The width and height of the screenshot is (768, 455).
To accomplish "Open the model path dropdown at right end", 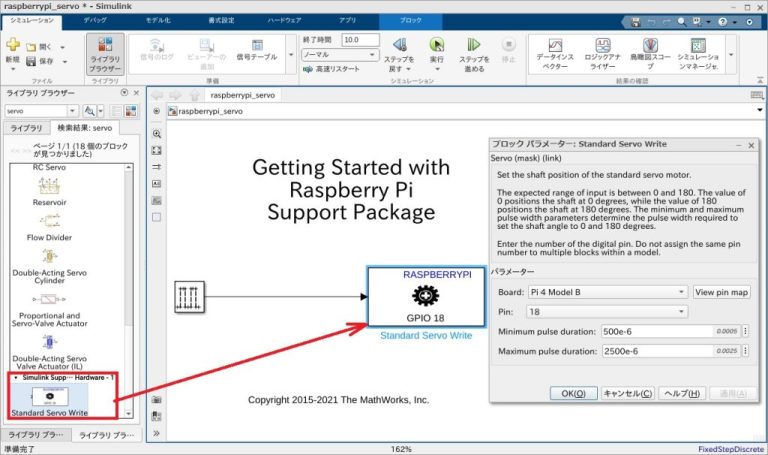I will [x=760, y=110].
